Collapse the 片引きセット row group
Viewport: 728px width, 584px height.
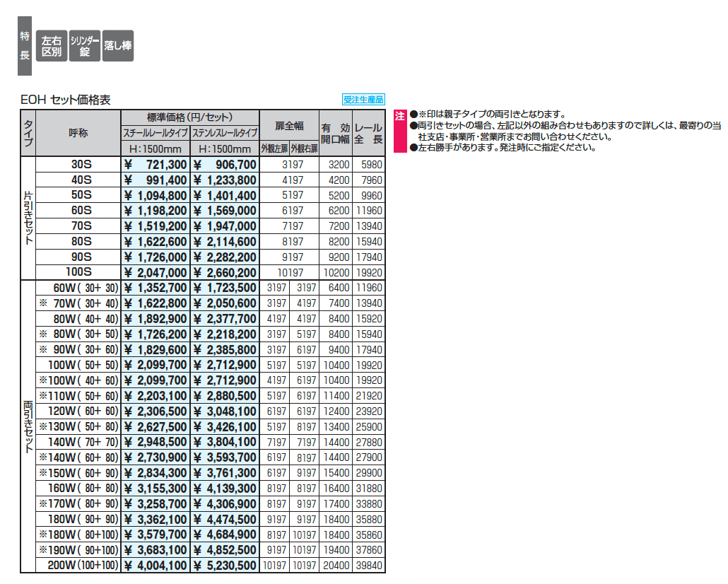(27, 218)
